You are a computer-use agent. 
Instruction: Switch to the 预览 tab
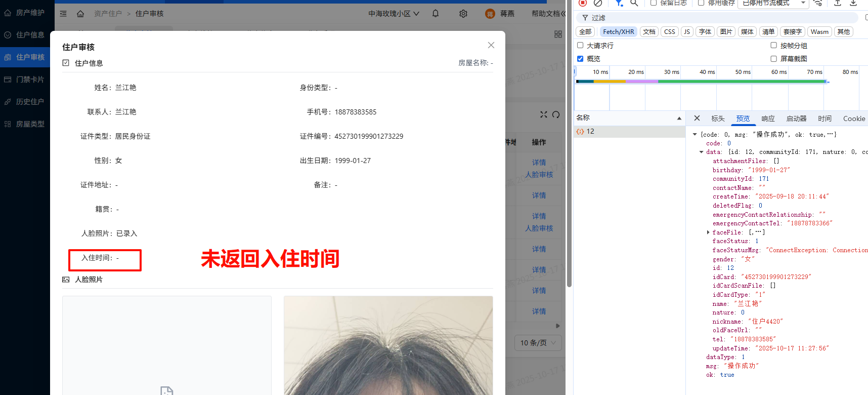(743, 118)
